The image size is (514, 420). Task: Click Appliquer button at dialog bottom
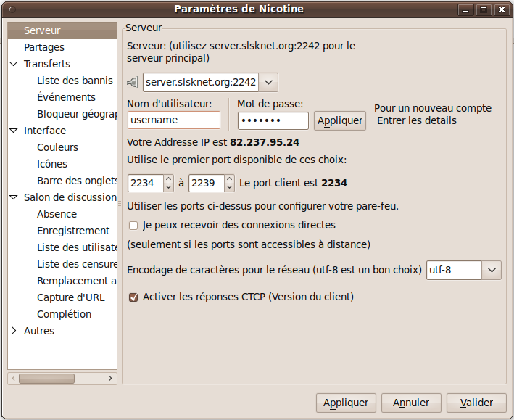(x=346, y=403)
